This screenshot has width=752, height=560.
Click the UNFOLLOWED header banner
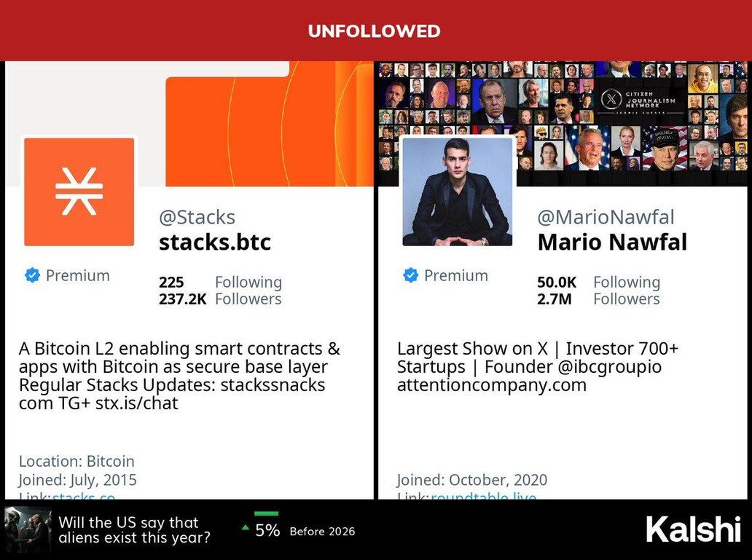pos(375,31)
